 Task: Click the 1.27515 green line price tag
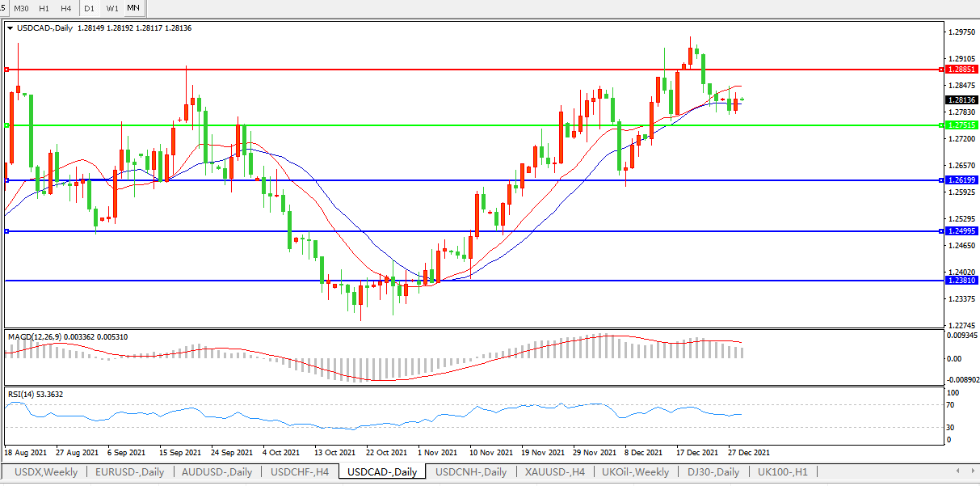coord(961,125)
